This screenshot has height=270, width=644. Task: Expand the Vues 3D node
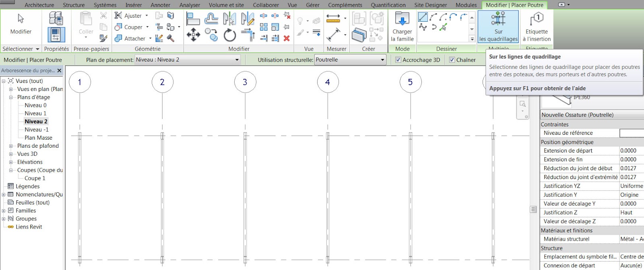coord(11,154)
